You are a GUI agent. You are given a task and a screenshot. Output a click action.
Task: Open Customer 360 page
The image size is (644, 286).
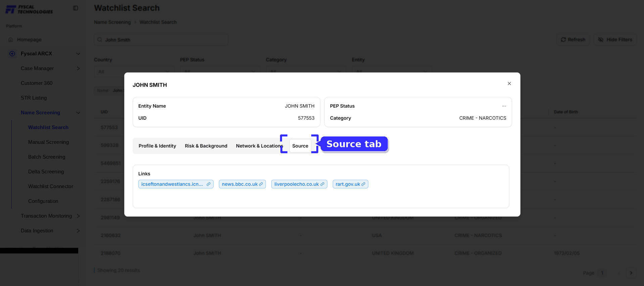click(x=37, y=83)
